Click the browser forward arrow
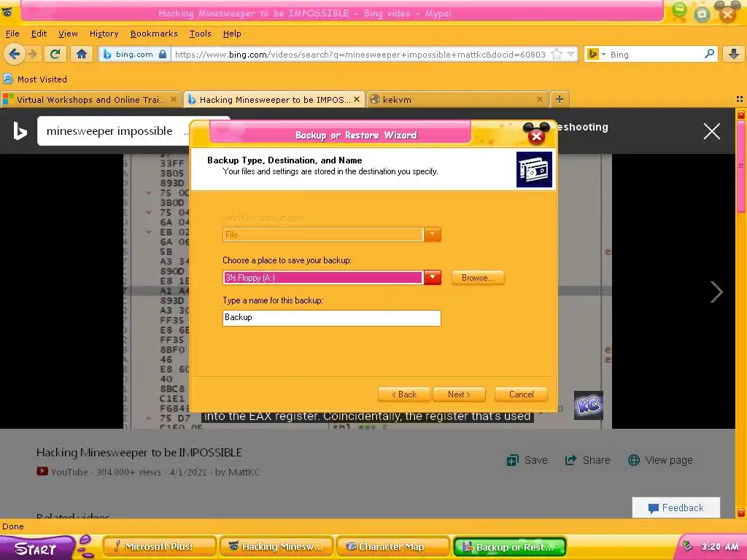The image size is (747, 560). pyautogui.click(x=33, y=54)
